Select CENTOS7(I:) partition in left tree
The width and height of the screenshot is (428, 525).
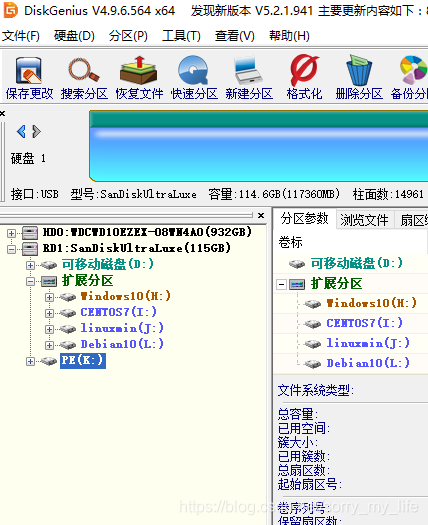point(119,312)
